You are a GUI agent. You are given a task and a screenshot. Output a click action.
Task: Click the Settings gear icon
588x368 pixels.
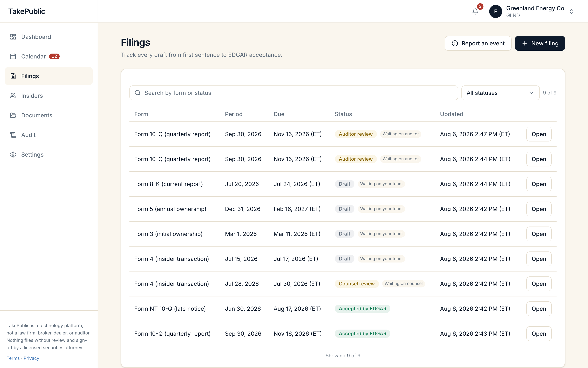pos(13,155)
